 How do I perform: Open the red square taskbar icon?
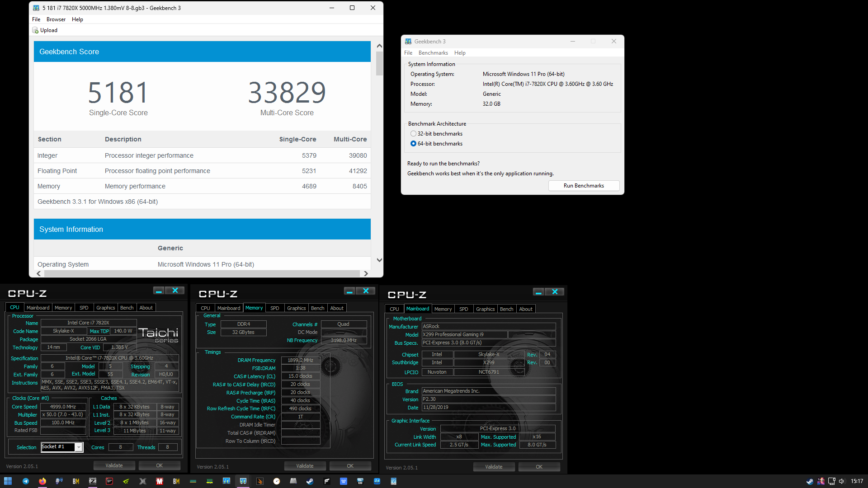pyautogui.click(x=109, y=481)
